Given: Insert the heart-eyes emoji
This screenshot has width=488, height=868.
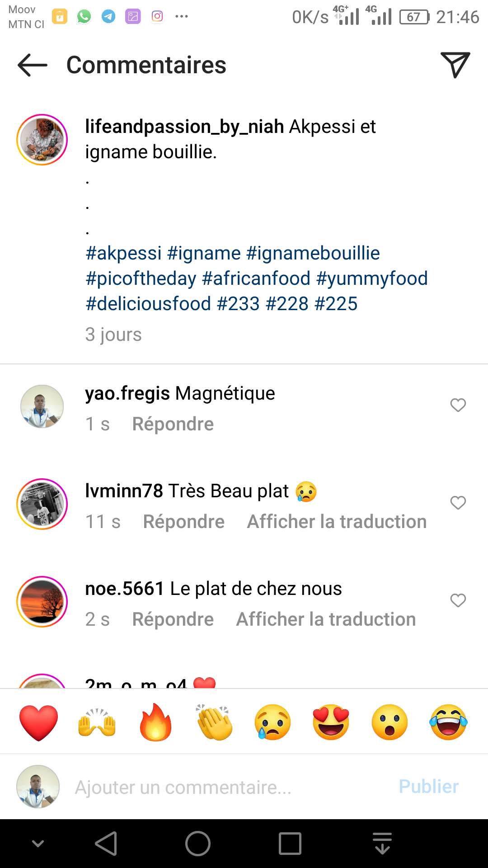Looking at the screenshot, I should pyautogui.click(x=331, y=722).
